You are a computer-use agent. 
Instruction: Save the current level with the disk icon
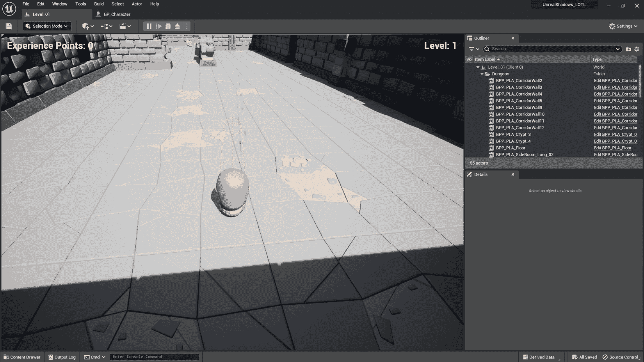pyautogui.click(x=9, y=26)
